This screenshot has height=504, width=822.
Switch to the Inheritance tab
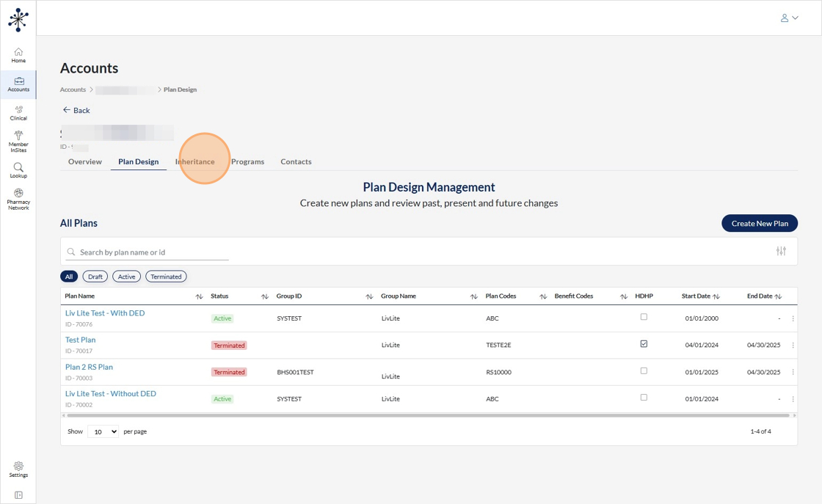(x=195, y=161)
